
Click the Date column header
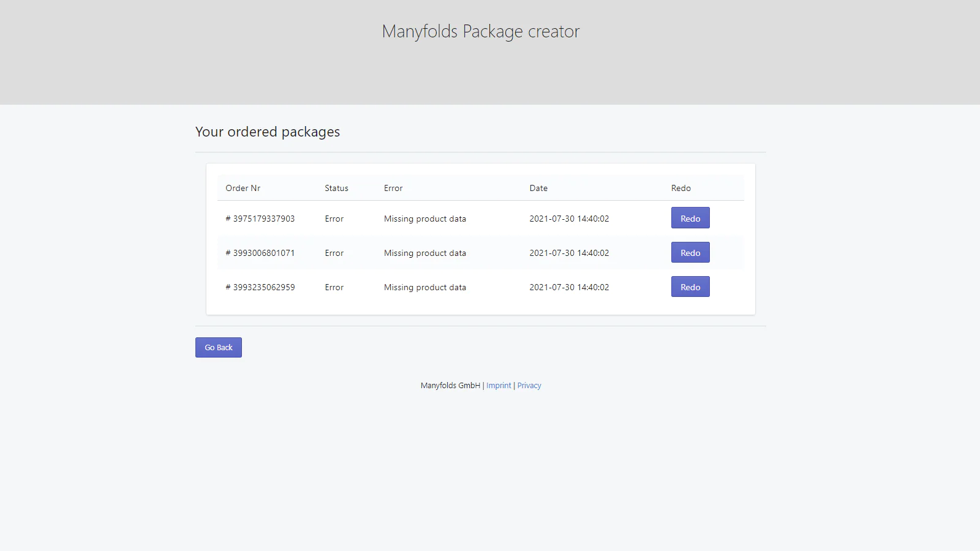[x=538, y=188]
